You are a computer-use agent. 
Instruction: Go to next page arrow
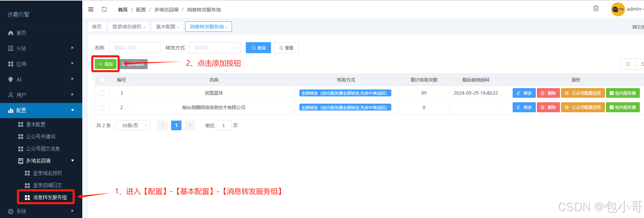click(190, 125)
